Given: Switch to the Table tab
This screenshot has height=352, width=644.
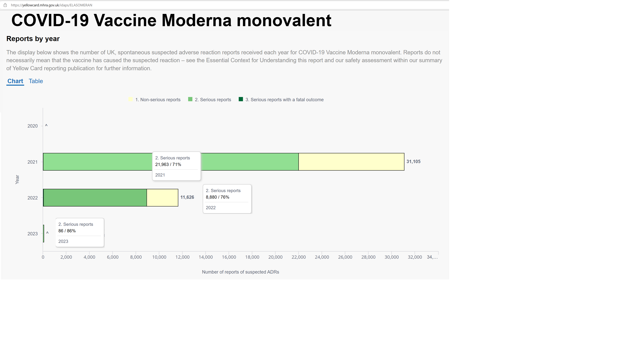Looking at the screenshot, I should pyautogui.click(x=36, y=81).
